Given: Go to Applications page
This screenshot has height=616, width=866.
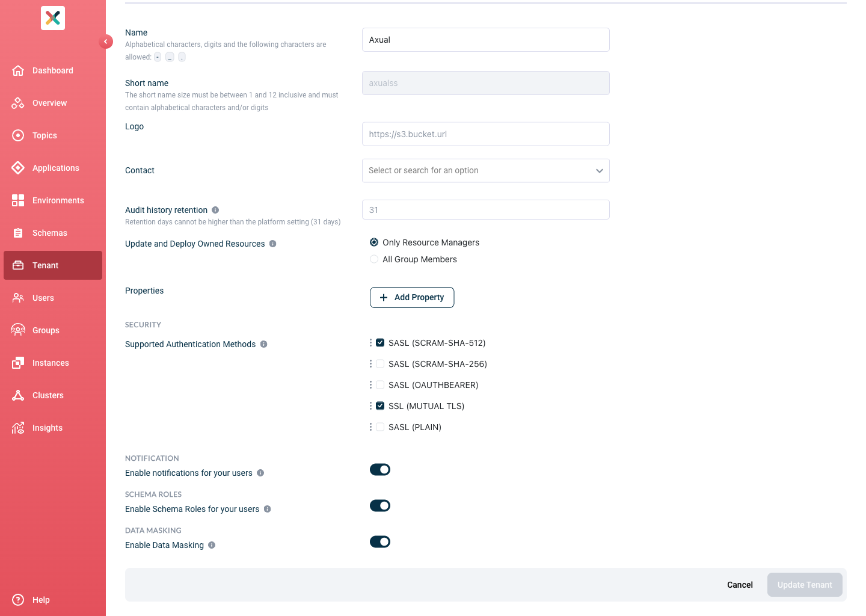Looking at the screenshot, I should tap(53, 168).
